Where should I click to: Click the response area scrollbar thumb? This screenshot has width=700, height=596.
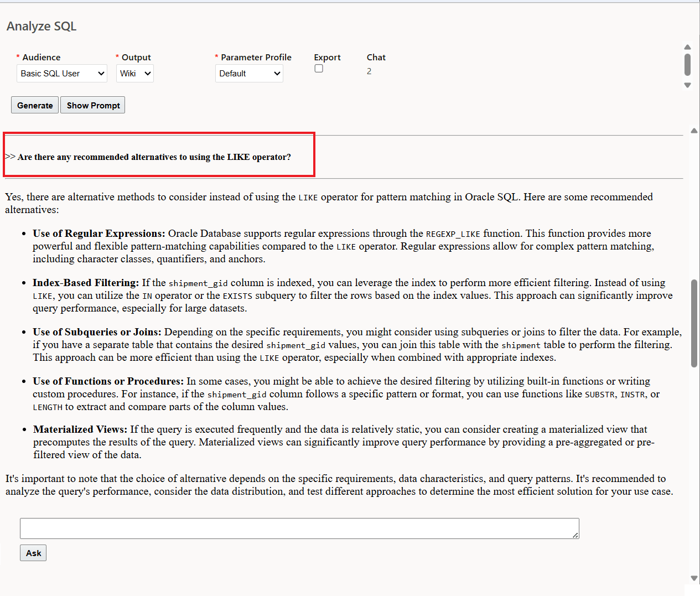pos(694,324)
